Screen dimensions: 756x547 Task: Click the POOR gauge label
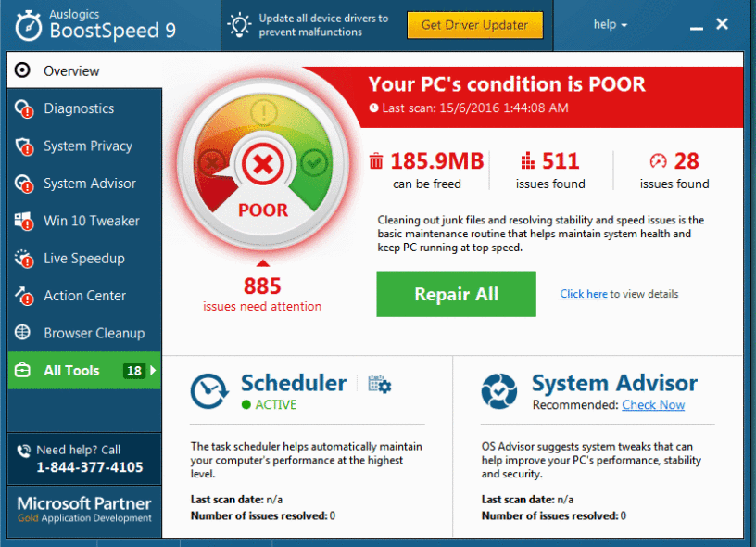(263, 210)
